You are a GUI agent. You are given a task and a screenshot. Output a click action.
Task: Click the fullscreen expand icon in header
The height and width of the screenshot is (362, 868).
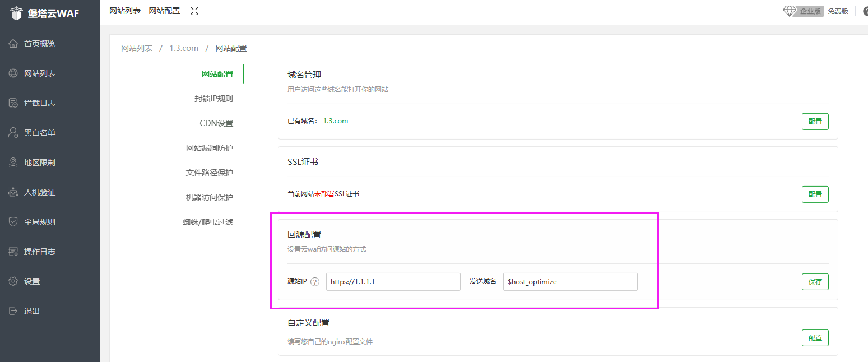pos(194,11)
